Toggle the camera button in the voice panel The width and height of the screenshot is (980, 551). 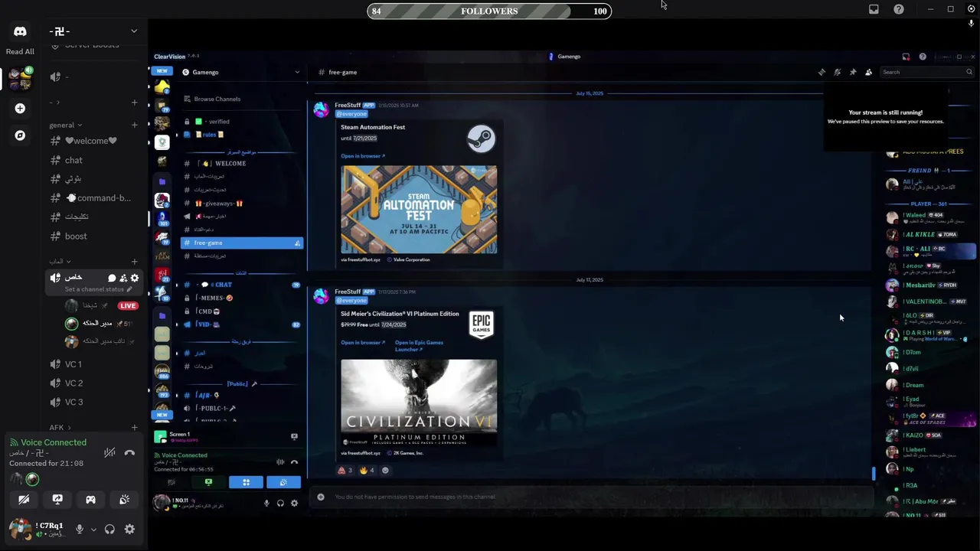(24, 500)
